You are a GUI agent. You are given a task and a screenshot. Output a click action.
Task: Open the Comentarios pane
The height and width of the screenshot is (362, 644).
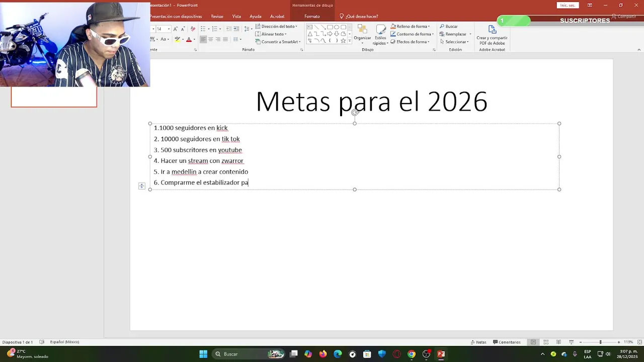507,342
